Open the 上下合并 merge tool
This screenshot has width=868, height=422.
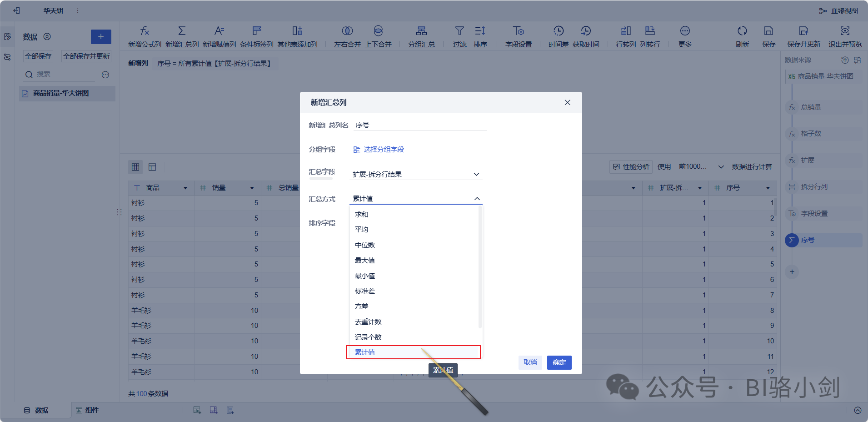point(378,36)
